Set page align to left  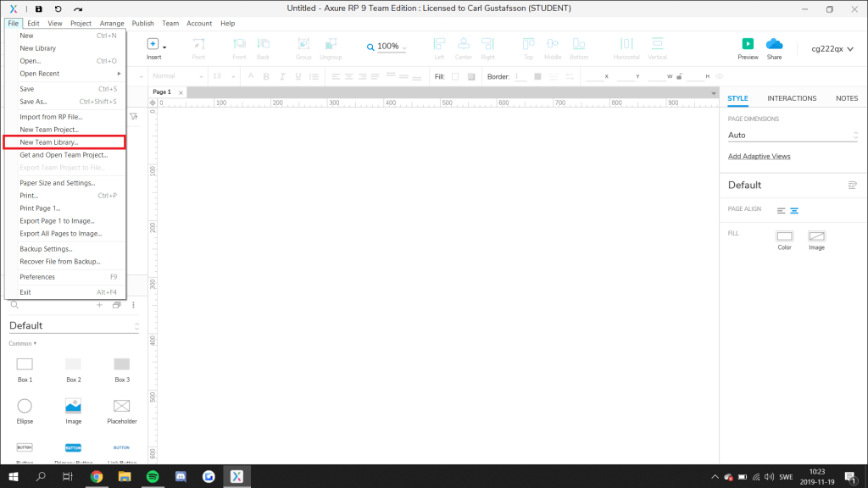(781, 210)
